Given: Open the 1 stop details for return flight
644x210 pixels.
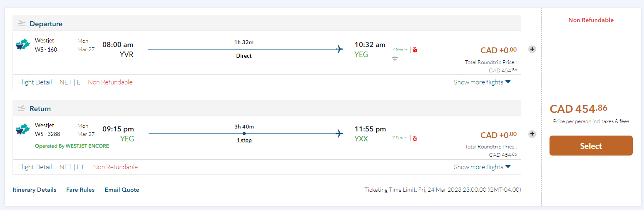Looking at the screenshot, I should tap(244, 141).
